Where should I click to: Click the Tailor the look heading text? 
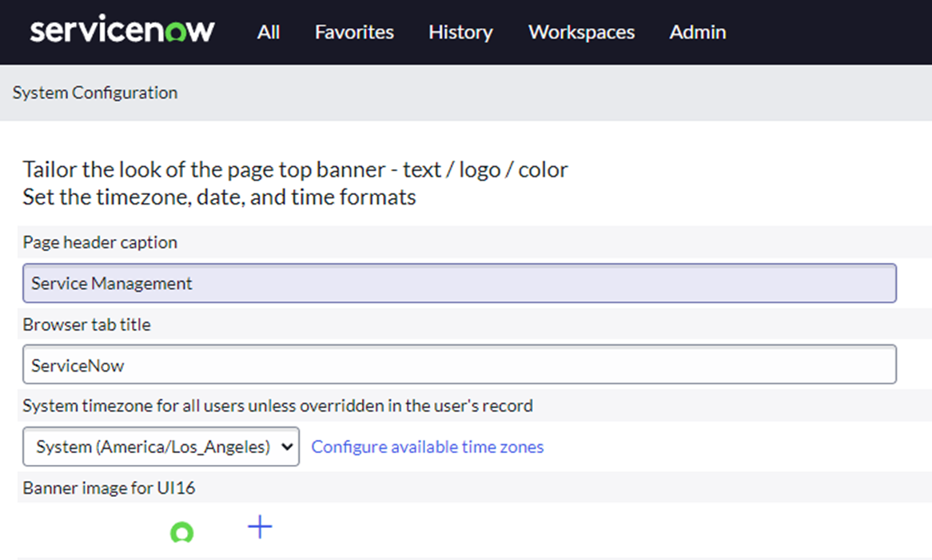[295, 170]
